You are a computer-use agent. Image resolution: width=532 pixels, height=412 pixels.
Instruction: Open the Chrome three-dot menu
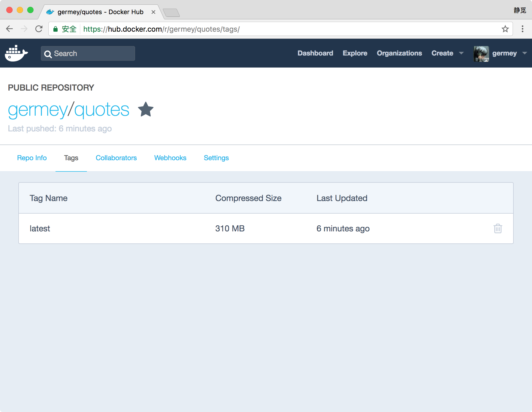click(522, 29)
